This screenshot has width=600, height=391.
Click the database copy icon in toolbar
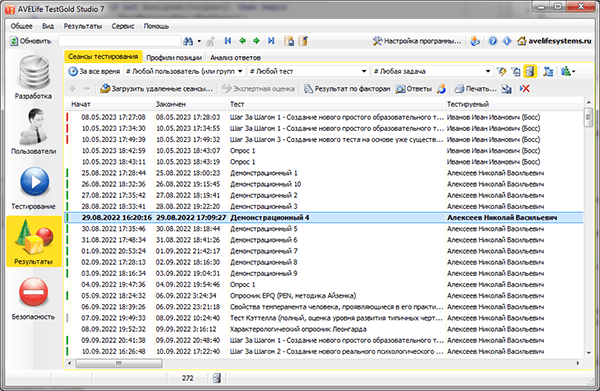(289, 41)
